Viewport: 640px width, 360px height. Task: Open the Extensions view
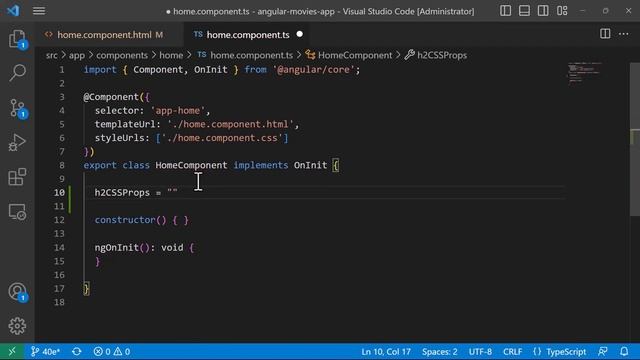17,177
